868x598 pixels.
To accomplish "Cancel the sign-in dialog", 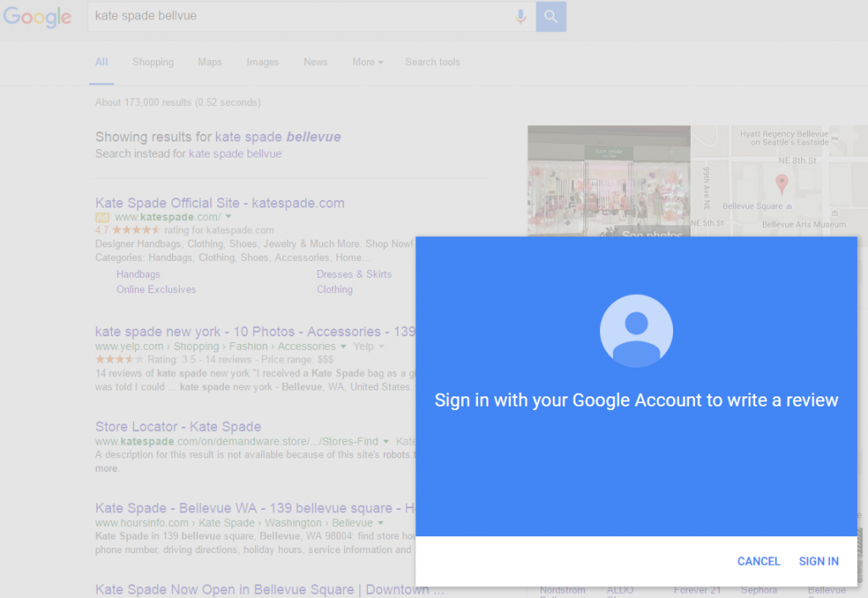I will tap(758, 561).
